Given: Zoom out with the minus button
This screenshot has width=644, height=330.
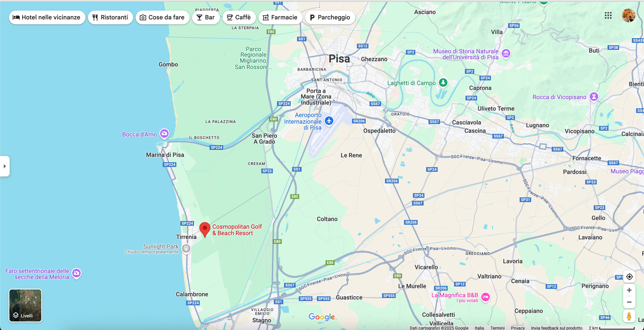Looking at the screenshot, I should (x=629, y=302).
